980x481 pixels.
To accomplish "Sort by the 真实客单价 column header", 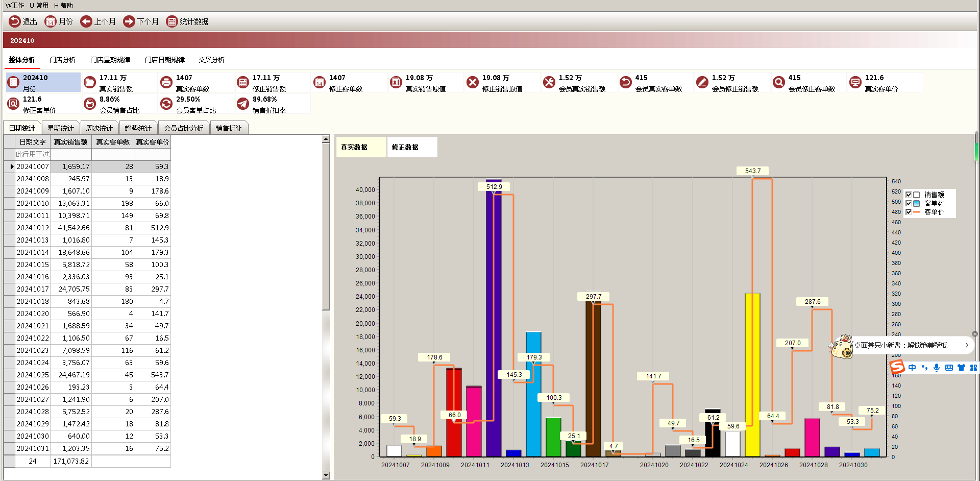I will click(153, 142).
